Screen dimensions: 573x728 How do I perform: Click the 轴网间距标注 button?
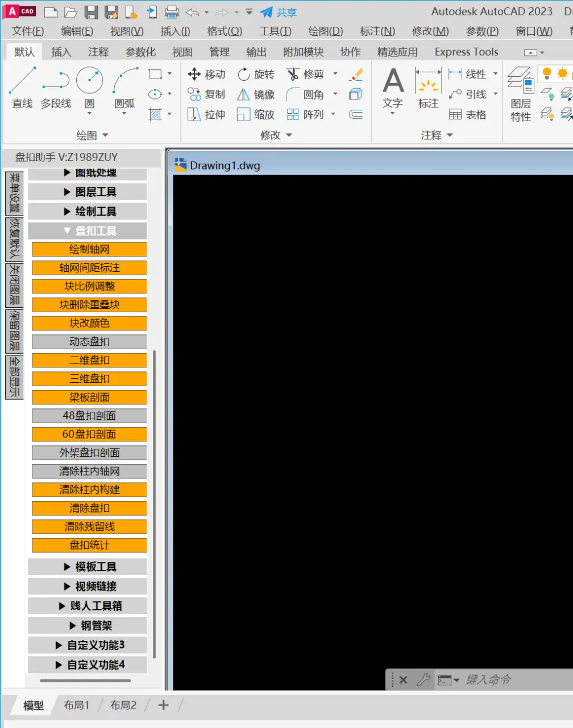click(x=89, y=268)
